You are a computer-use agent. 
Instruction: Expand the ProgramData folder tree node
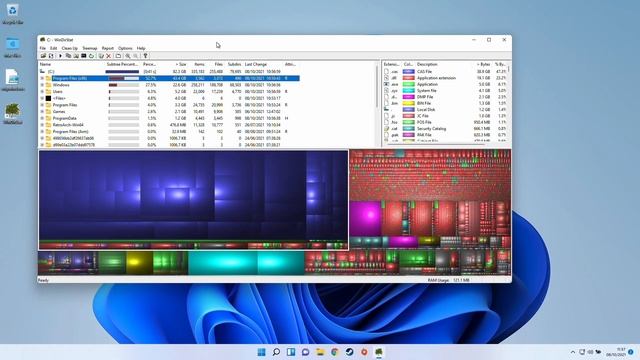pos(42,118)
